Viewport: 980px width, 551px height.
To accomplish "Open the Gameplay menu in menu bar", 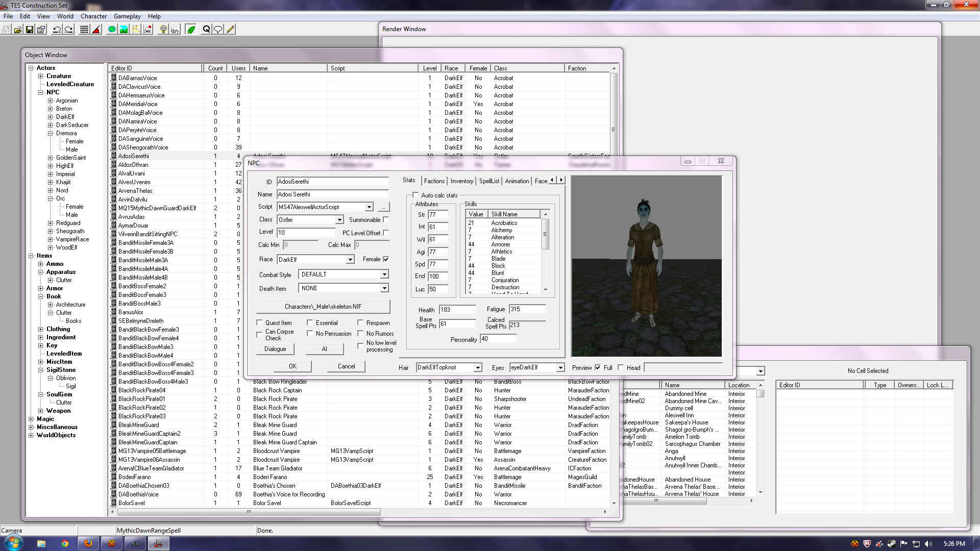I will (x=127, y=16).
